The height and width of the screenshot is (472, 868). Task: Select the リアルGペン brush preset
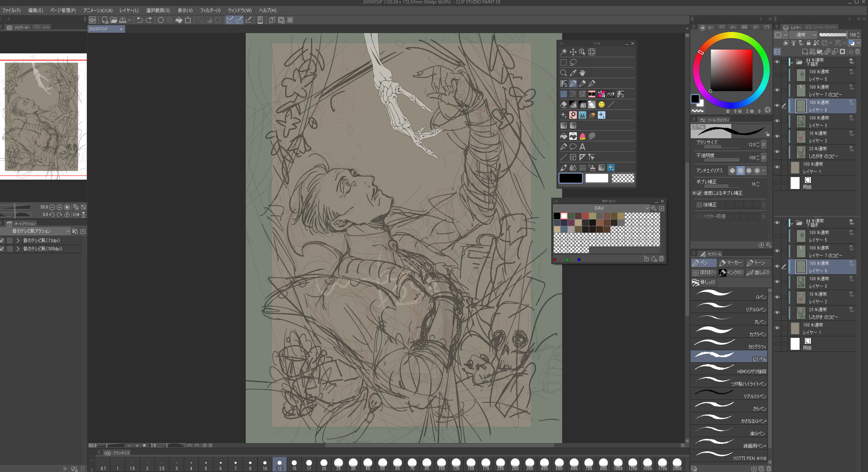(729, 307)
